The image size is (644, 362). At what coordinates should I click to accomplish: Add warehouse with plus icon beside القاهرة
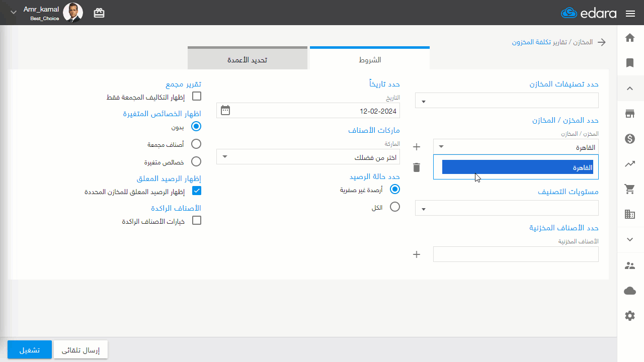(416, 147)
